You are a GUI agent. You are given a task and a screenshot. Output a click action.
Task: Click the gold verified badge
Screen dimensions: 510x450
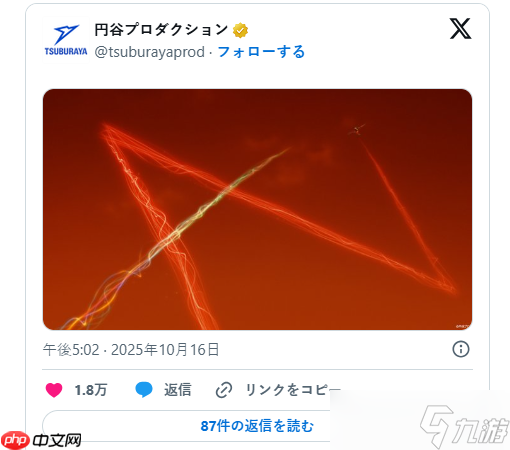pyautogui.click(x=240, y=30)
